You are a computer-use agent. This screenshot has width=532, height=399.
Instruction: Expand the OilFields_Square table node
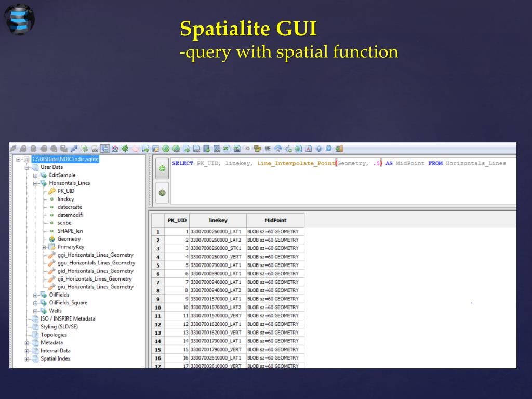point(35,303)
